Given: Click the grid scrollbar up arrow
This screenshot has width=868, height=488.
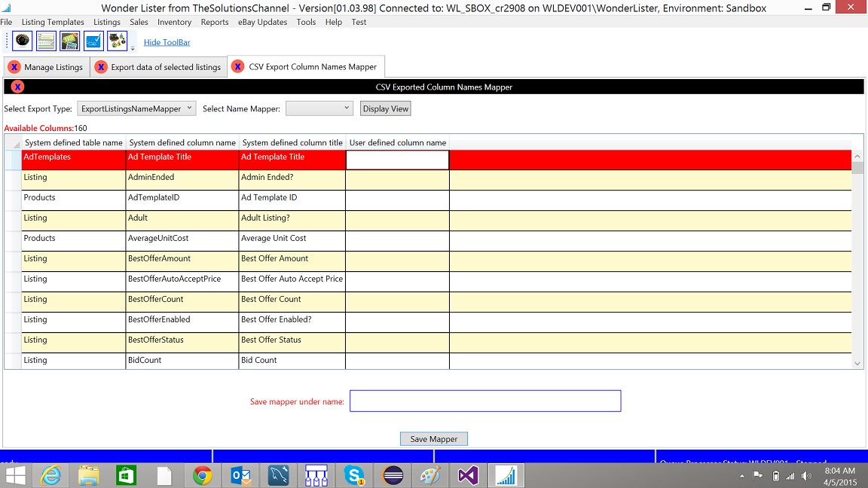Looking at the screenshot, I should 857,157.
